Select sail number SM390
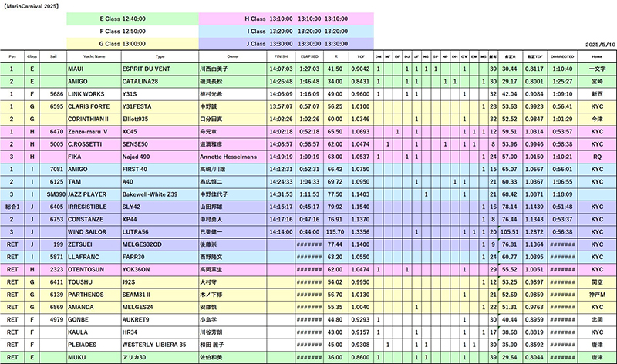Viewport: 617px width, 364px height. click(56, 194)
